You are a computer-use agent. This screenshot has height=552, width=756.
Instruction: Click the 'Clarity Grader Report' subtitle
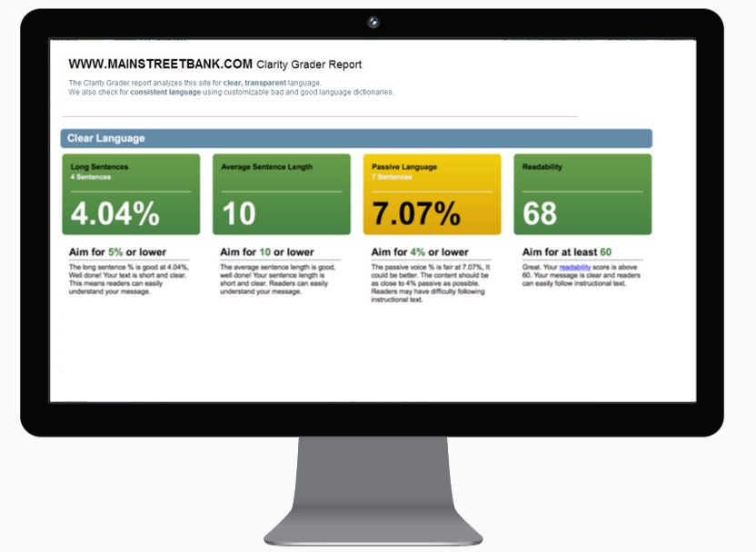[x=309, y=64]
